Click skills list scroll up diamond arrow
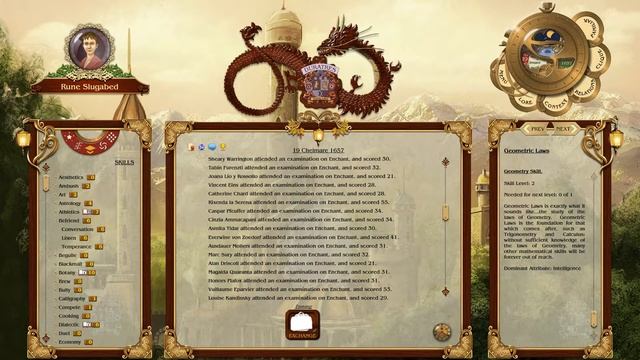The image size is (640, 360). click(x=46, y=167)
